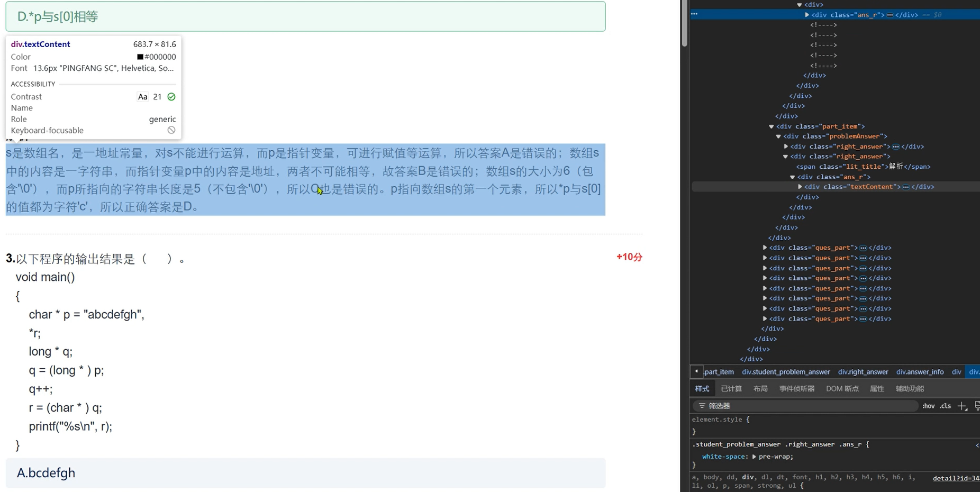Expand the collapsed right_answer div
This screenshot has width=980, height=492.
(786, 147)
